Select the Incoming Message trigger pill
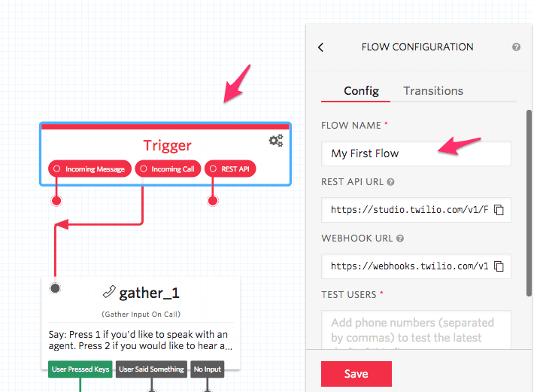 [89, 169]
